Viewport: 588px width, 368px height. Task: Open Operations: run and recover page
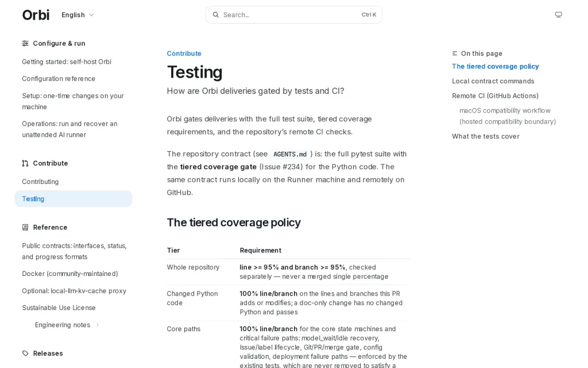(x=69, y=129)
